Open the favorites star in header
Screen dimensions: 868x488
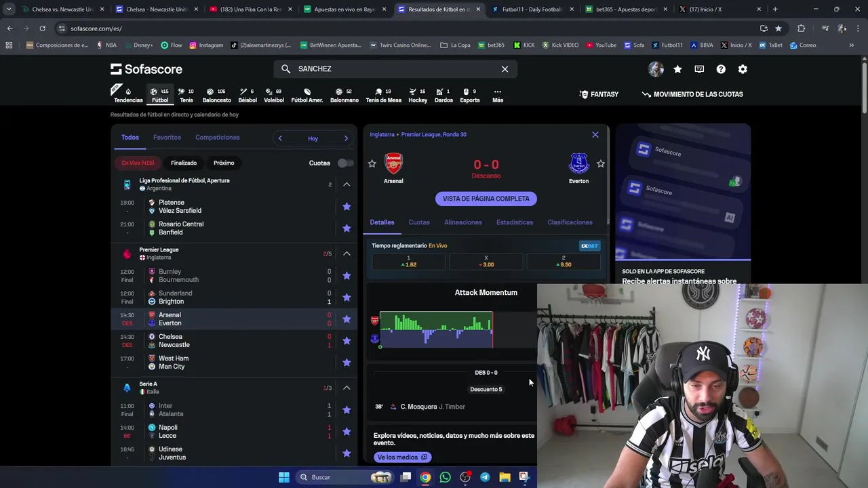[x=677, y=69]
